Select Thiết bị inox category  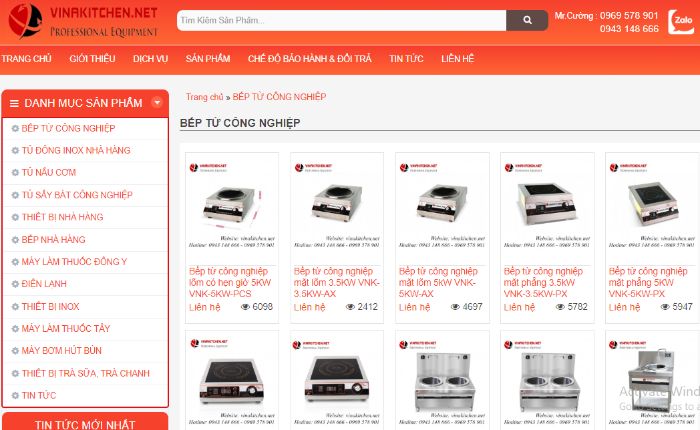tap(50, 307)
